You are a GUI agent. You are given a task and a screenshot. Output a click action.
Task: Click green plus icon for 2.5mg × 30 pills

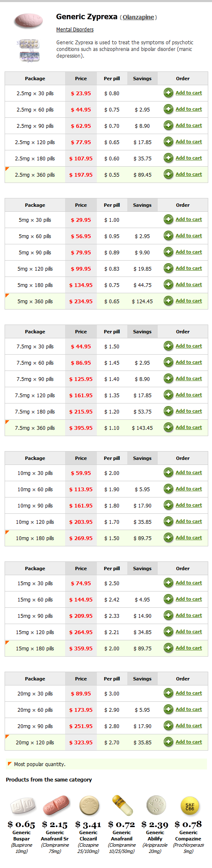[x=168, y=93]
